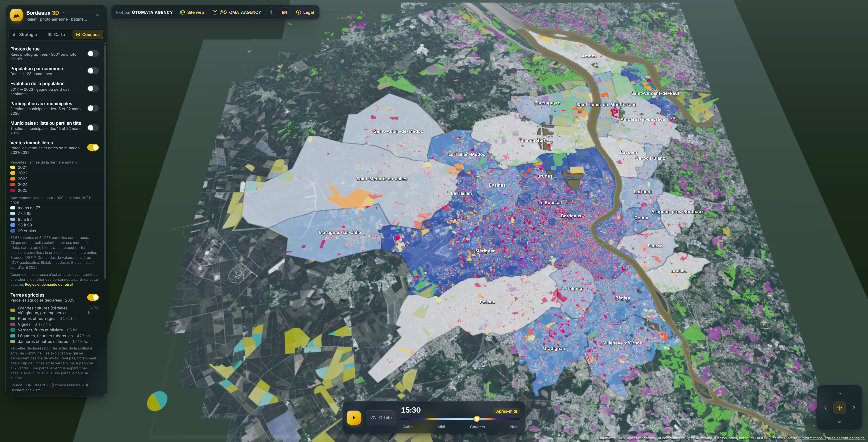Turn off the Terres agricoles toggle

point(93,297)
